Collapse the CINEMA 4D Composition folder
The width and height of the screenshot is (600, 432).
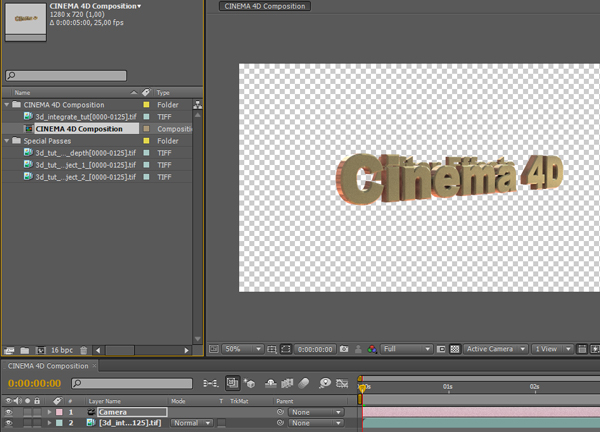tap(7, 104)
